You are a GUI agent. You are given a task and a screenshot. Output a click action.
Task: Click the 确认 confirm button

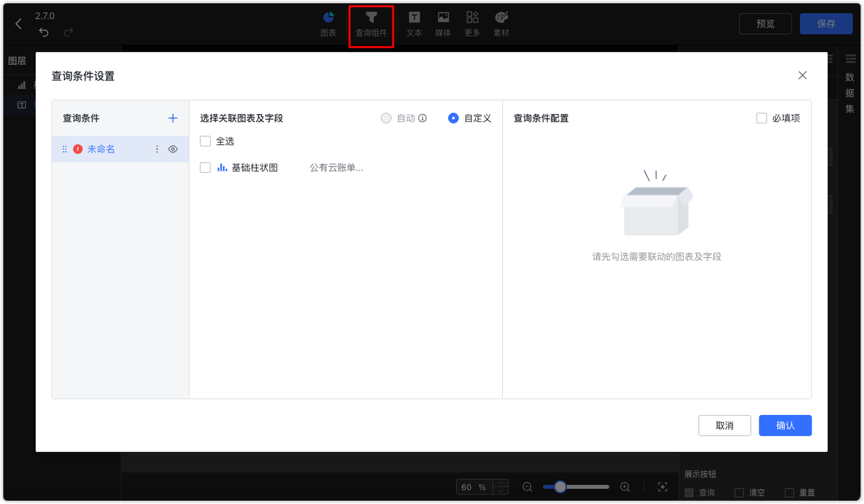click(785, 425)
